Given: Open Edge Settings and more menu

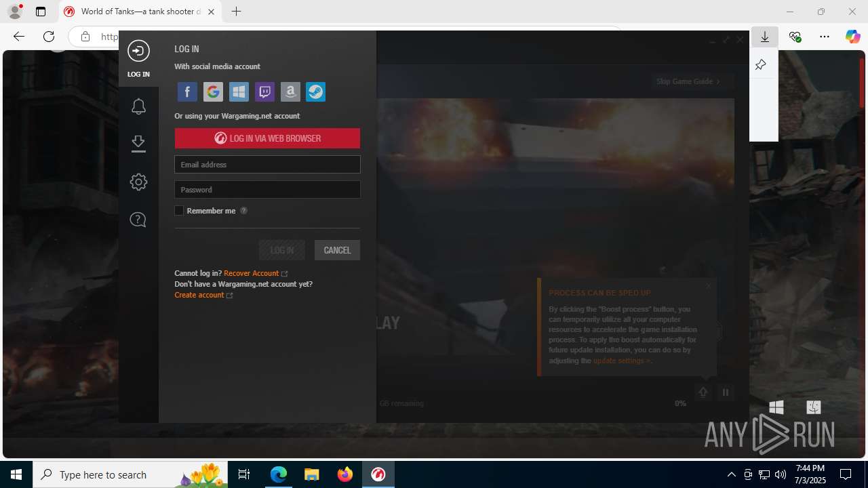Looking at the screenshot, I should pos(825,37).
